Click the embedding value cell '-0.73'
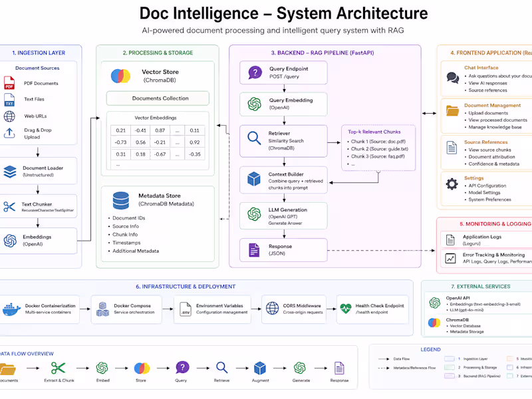Image resolution: width=532 pixels, height=399 pixels. point(121,142)
